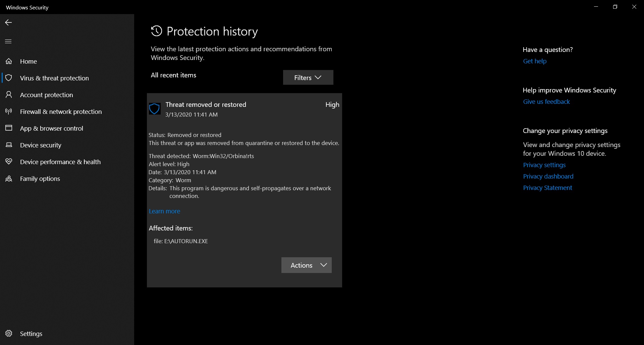Click the blue shield threat icon
The height and width of the screenshot is (345, 644).
(x=155, y=109)
